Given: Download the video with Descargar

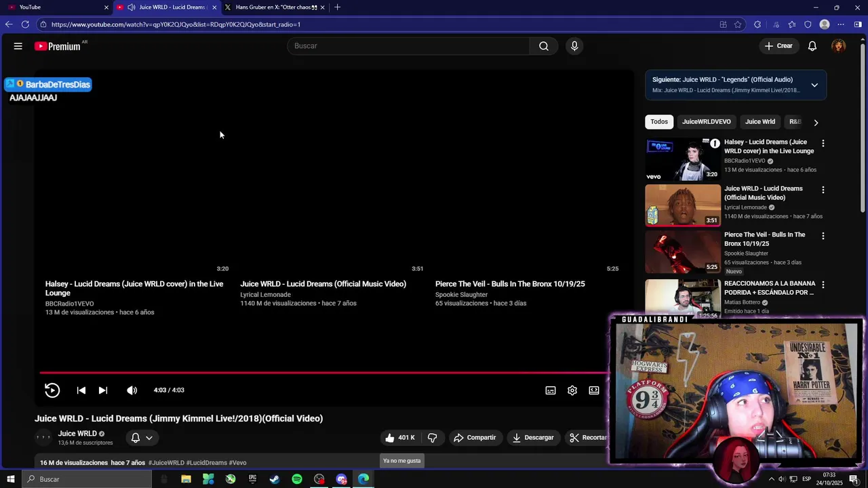Looking at the screenshot, I should pyautogui.click(x=533, y=438).
